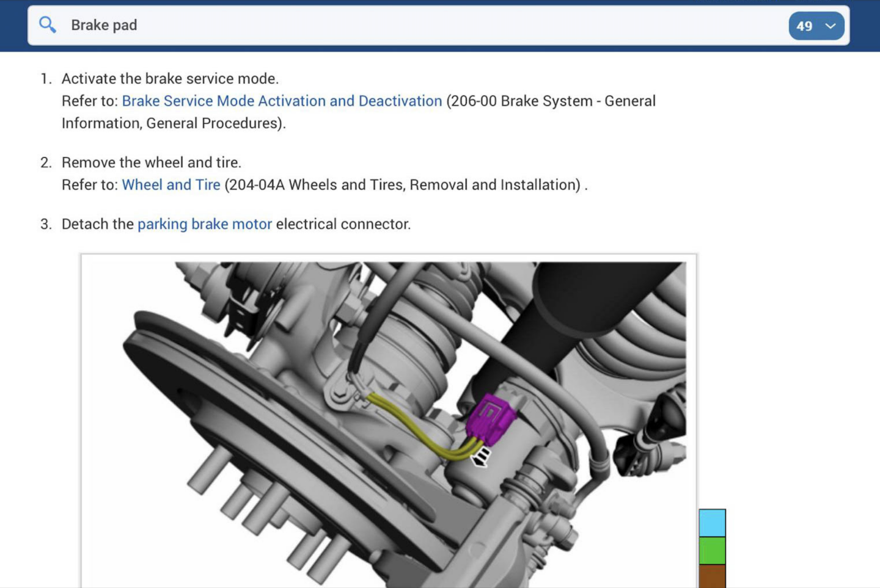Screen dimensions: 880x588
Task: Open the parking brake motor link
Action: [204, 224]
